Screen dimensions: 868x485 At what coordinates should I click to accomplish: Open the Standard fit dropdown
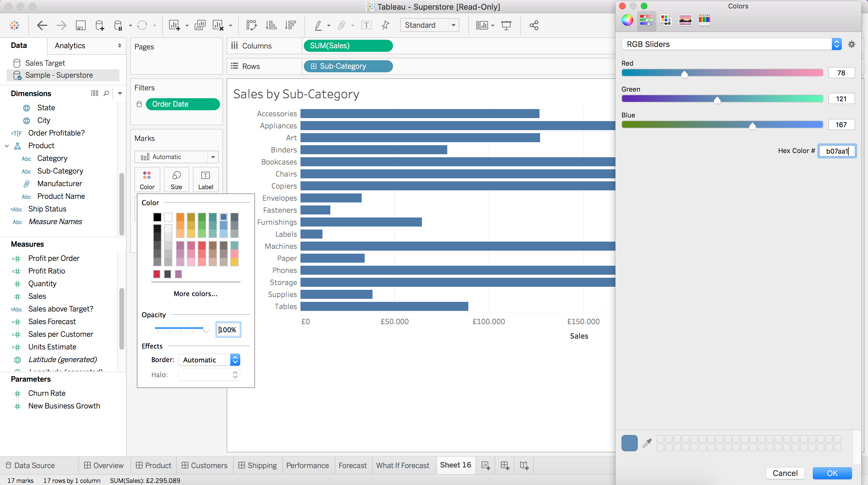coord(429,25)
